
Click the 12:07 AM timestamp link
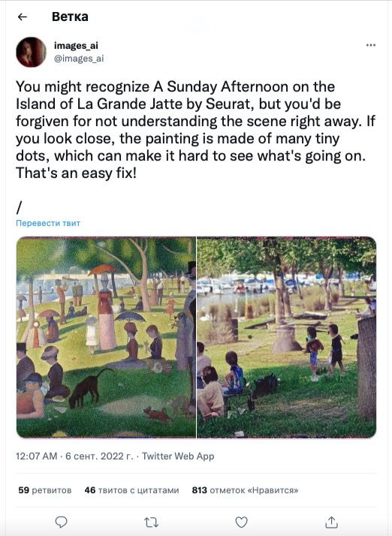[36, 456]
